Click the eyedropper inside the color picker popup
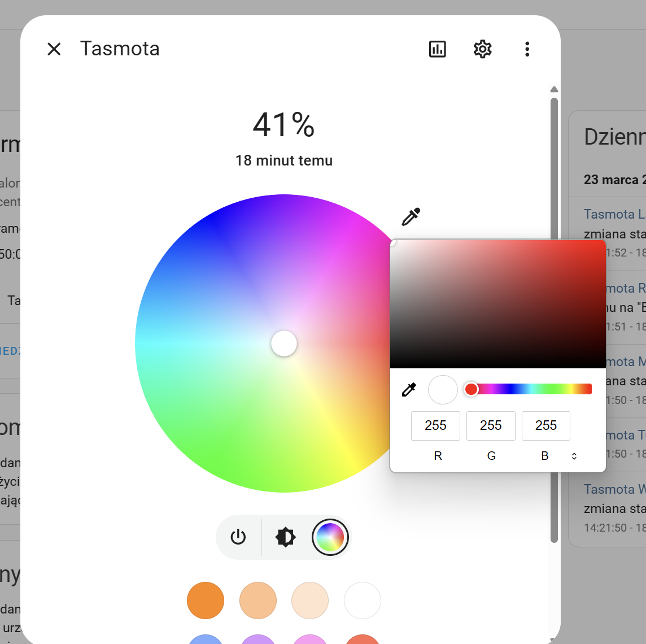Image resolution: width=646 pixels, height=644 pixels. pos(409,389)
